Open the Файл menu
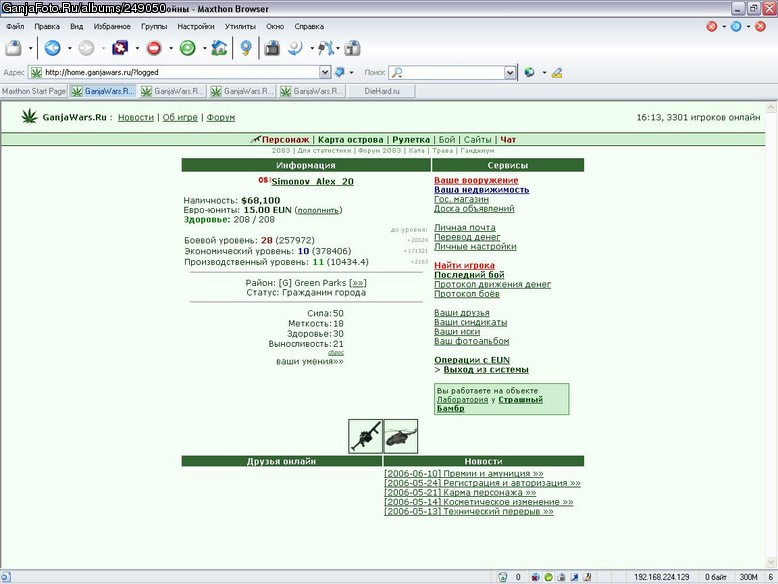This screenshot has height=584, width=778. point(15,26)
